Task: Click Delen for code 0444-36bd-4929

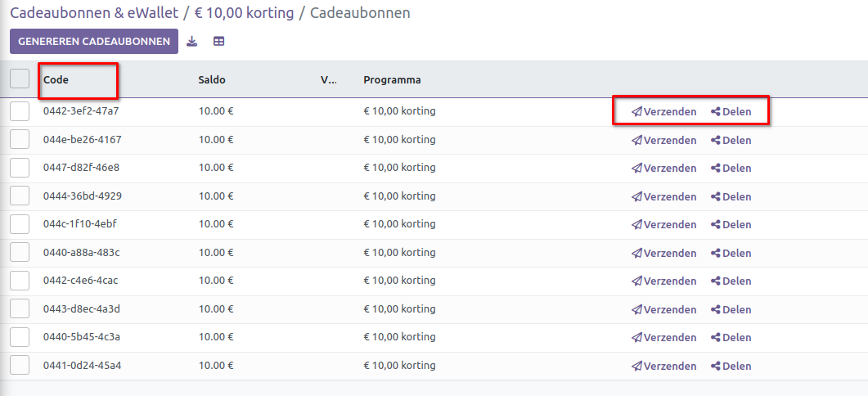Action: coord(731,196)
